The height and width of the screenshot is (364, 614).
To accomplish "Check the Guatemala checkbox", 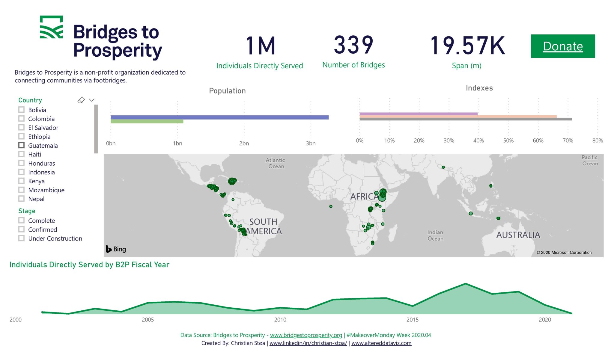I will tap(21, 145).
